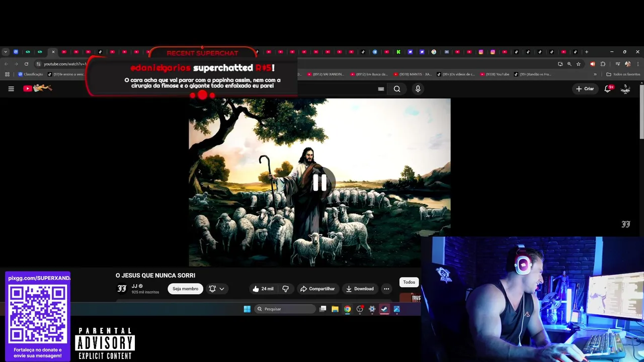The height and width of the screenshot is (362, 644).
Task: Close the active tab with X
Action: click(53, 52)
